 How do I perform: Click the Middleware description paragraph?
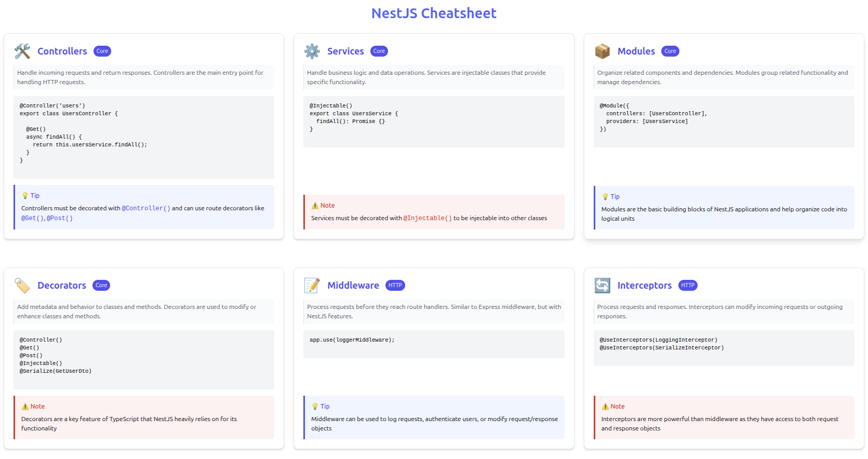[x=434, y=312]
